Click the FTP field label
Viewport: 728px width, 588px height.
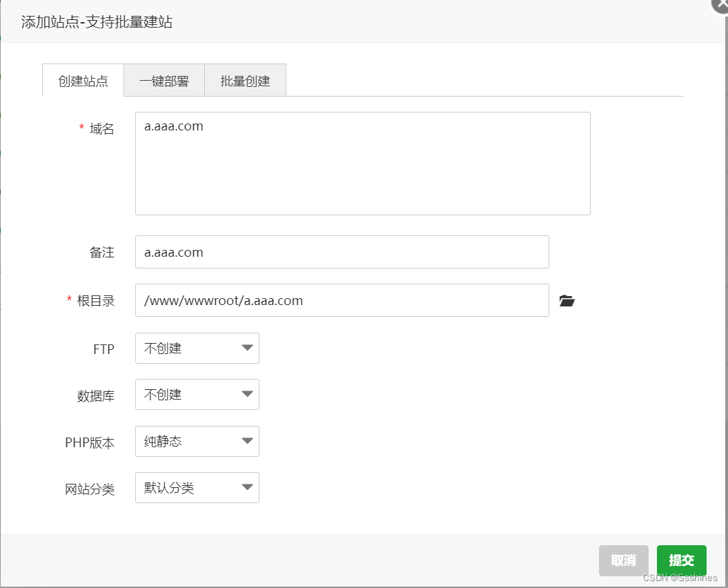[104, 349]
